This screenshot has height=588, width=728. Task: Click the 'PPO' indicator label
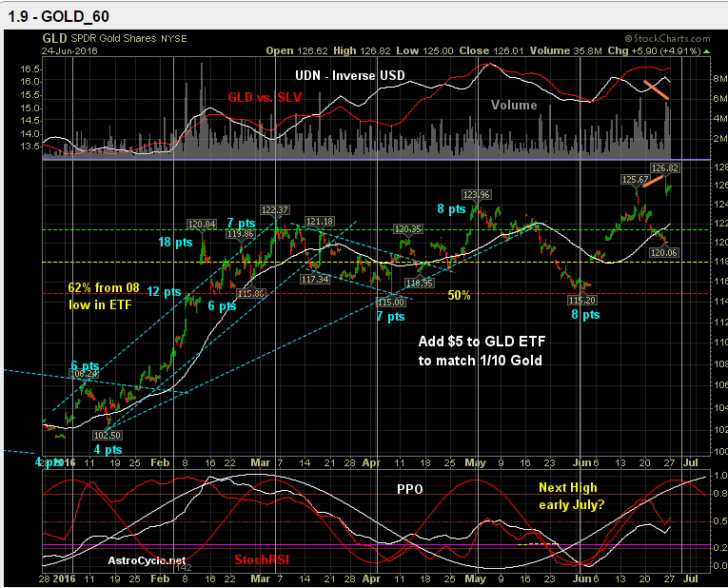(410, 490)
